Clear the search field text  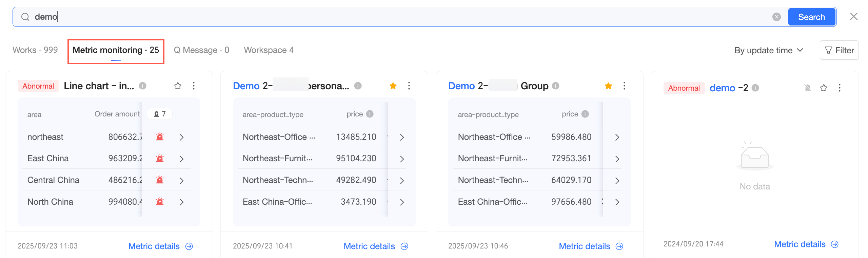pos(776,17)
